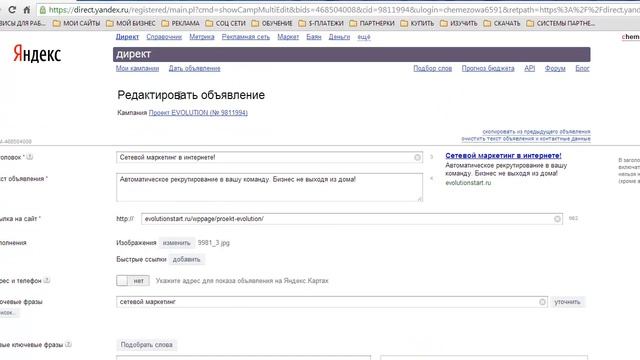Viewport: 640px width, 360px height.
Task: Open help icon next to Заголовок label
Action: (x=30, y=157)
